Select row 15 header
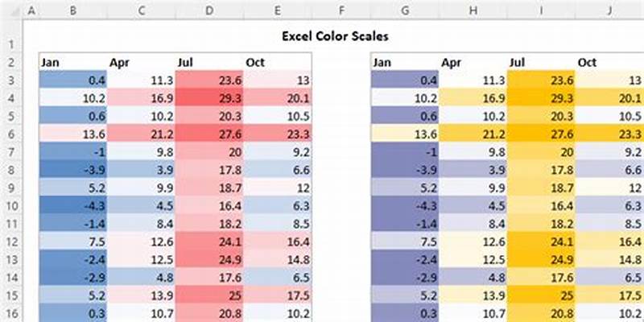The height and width of the screenshot is (322, 644). click(x=11, y=295)
